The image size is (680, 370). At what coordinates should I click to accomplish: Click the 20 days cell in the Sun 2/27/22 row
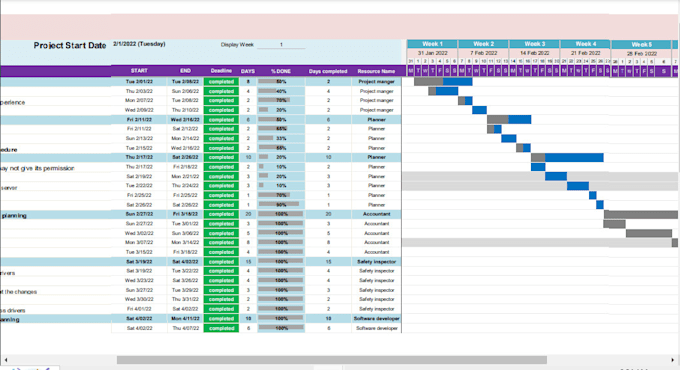click(248, 214)
